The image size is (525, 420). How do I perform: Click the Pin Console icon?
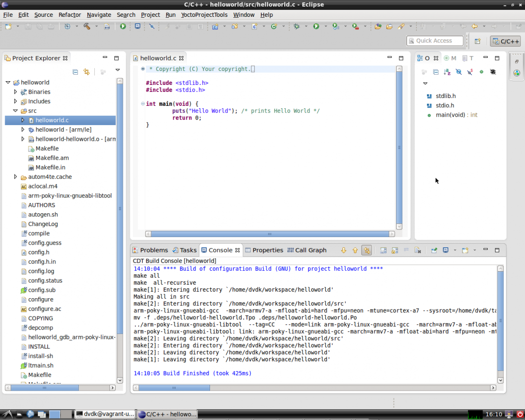click(x=434, y=251)
